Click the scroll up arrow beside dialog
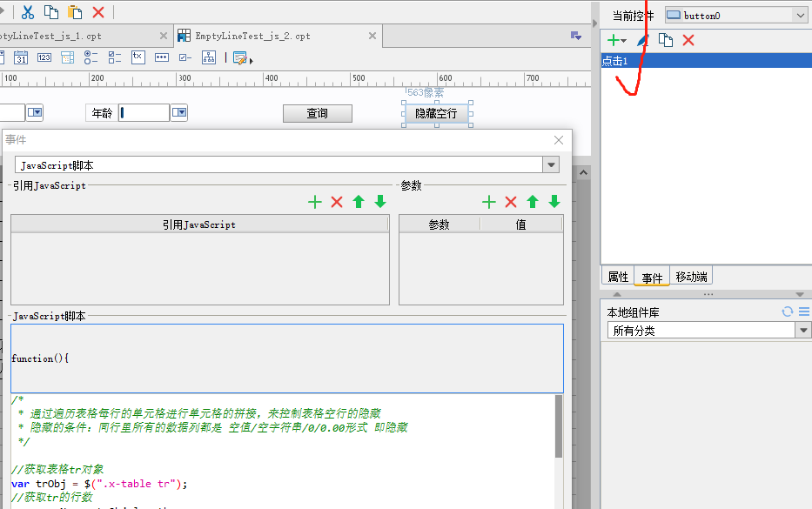This screenshot has height=509, width=812. (x=584, y=173)
